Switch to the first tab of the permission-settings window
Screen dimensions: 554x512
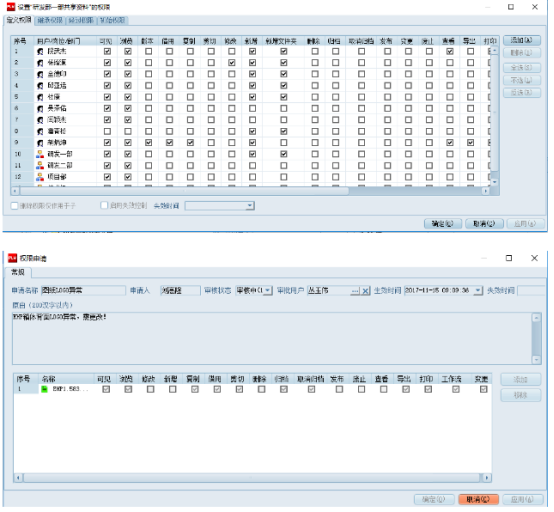(19, 20)
